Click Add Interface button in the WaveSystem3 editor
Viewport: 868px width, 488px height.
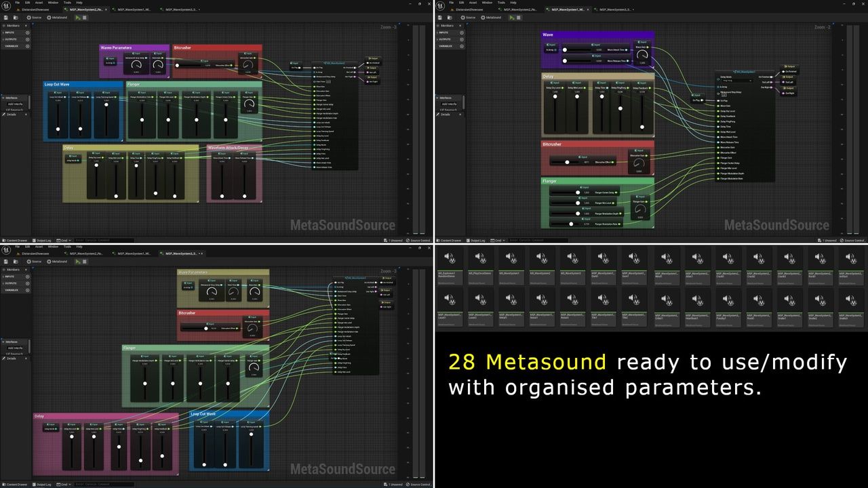pos(15,348)
